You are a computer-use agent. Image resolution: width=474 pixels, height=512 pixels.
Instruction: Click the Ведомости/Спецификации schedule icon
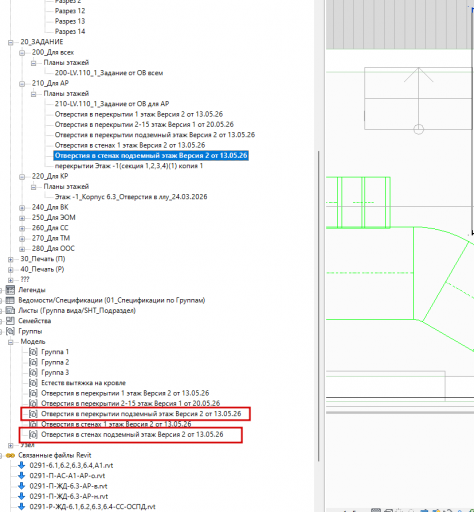pos(10,300)
